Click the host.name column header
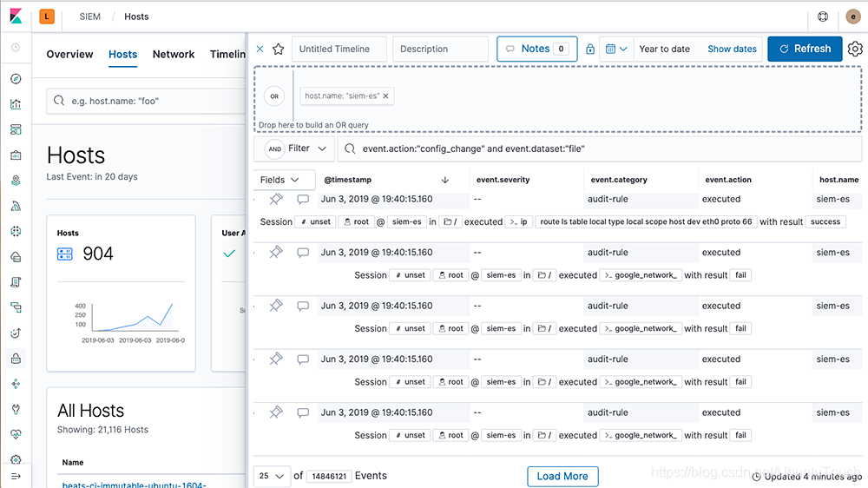This screenshot has width=868, height=488. pos(838,180)
